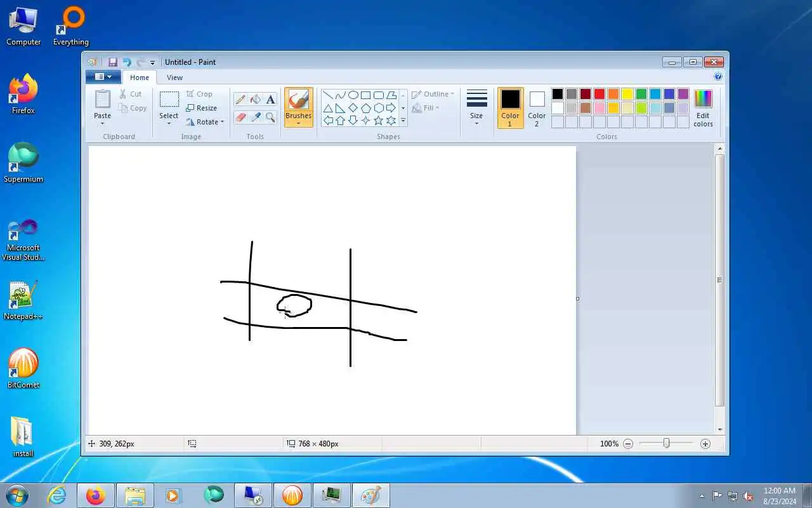The width and height of the screenshot is (812, 508).
Task: Select the Magnifier tool
Action: (271, 117)
